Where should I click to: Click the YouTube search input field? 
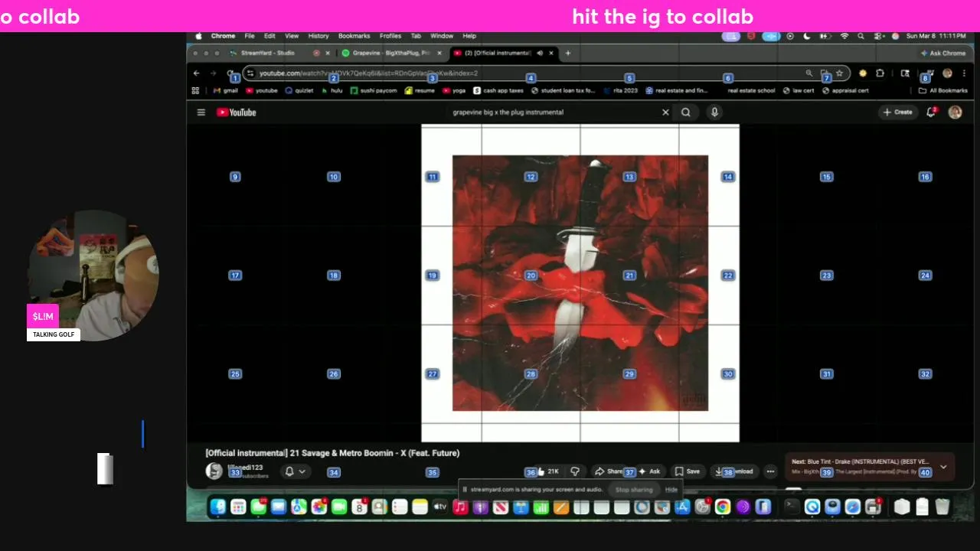(x=551, y=112)
